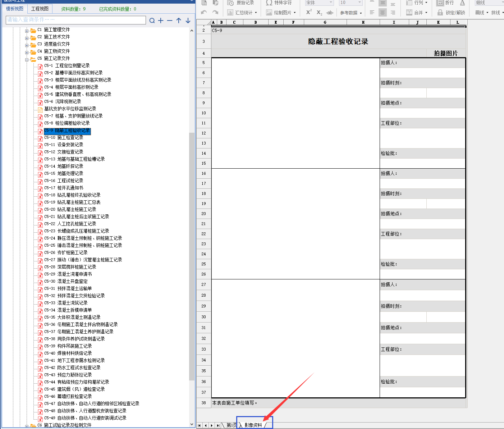Image resolution: width=504 pixels, height=429 pixels.
Task: Expand C1 施工管理文件 folder
Action: 27,31
